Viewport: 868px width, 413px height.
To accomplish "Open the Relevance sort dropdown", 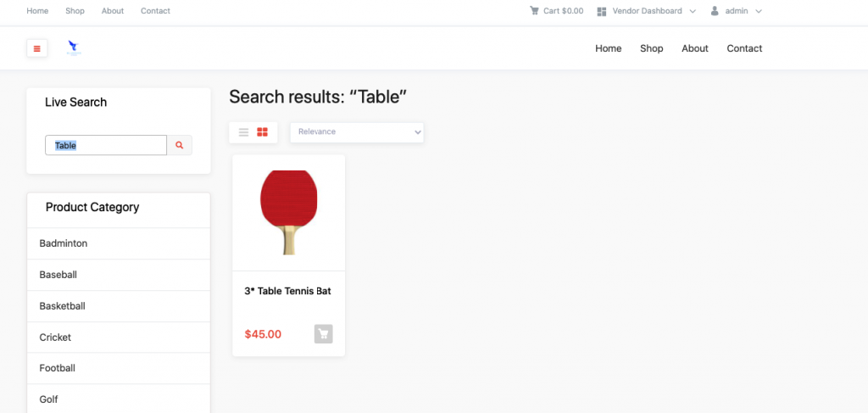I will [357, 132].
